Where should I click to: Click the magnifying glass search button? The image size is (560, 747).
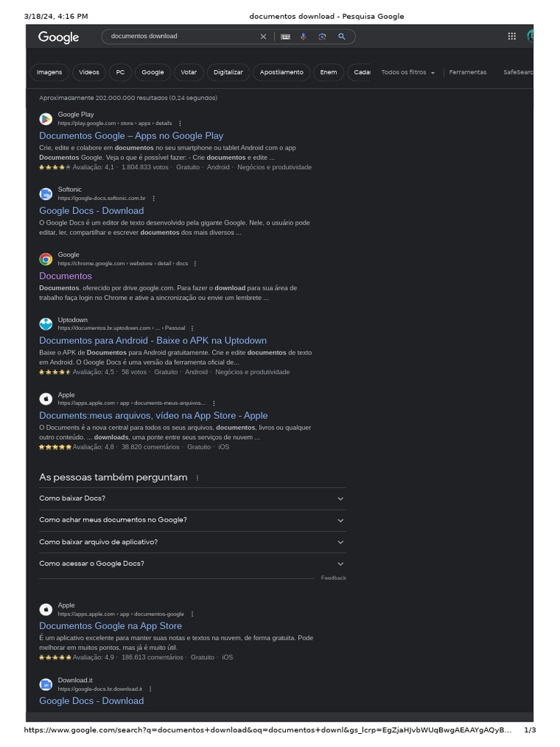[341, 36]
